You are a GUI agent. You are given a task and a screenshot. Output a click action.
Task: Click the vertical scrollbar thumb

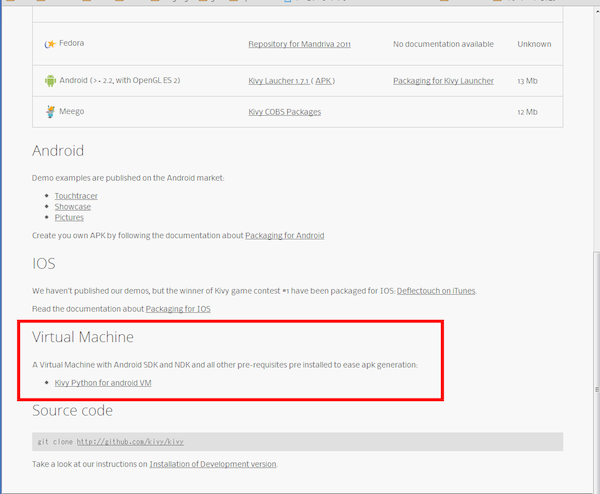click(596, 371)
